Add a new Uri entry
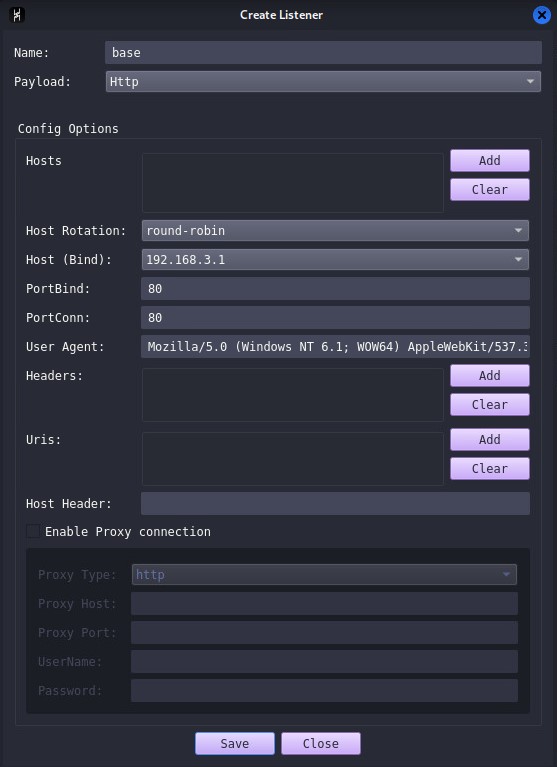Viewport: 557px width, 767px height. pyautogui.click(x=490, y=439)
